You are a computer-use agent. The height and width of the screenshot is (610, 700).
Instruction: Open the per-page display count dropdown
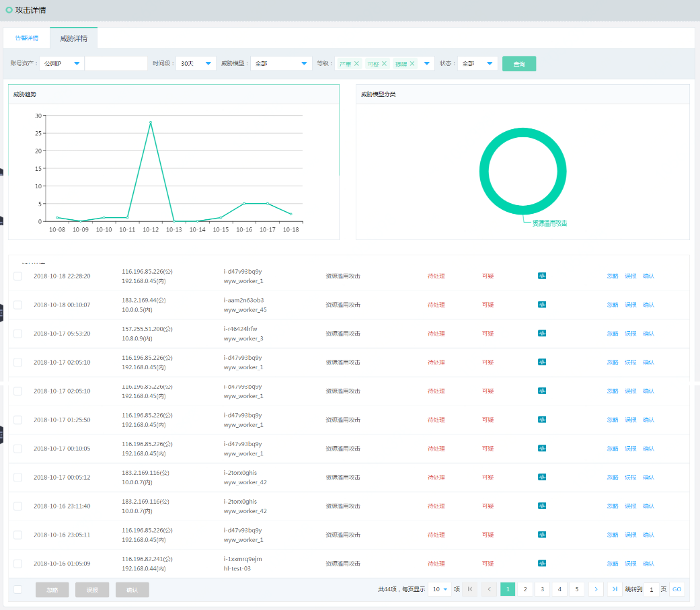(x=439, y=588)
